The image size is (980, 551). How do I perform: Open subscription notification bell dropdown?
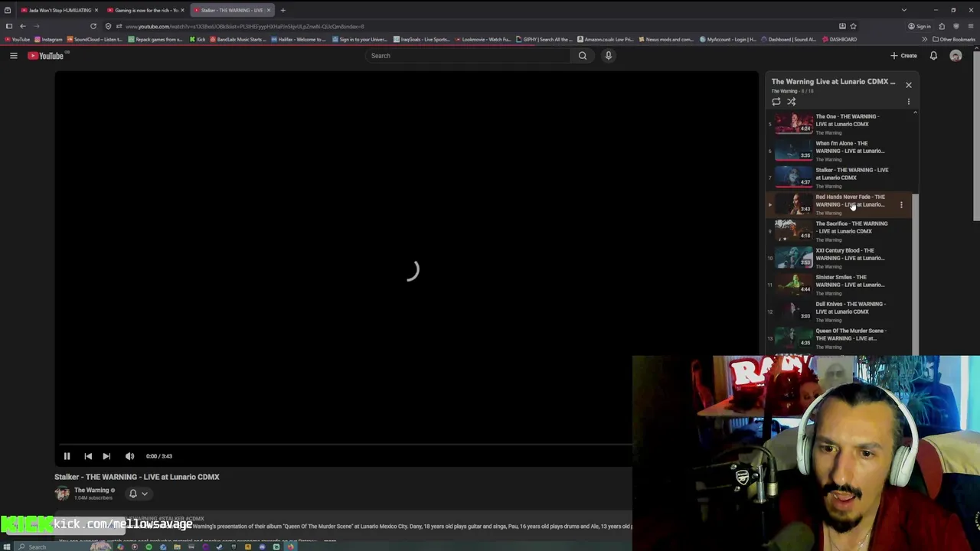coord(138,494)
